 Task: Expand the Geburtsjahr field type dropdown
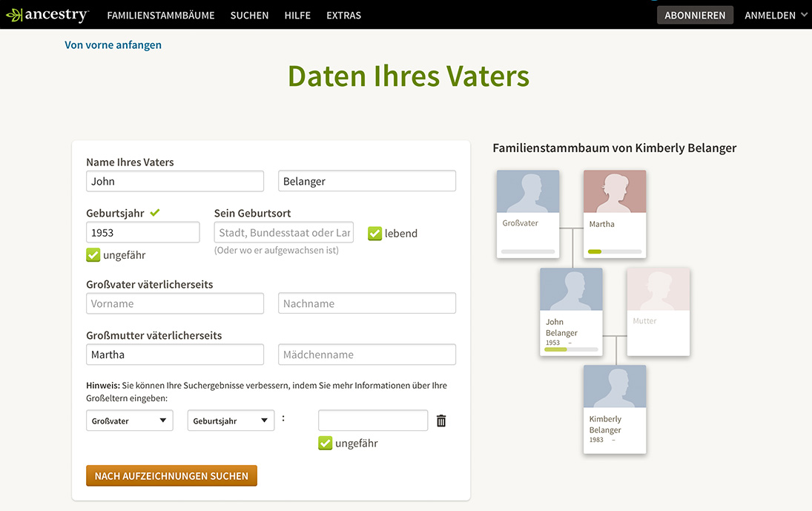pos(231,421)
